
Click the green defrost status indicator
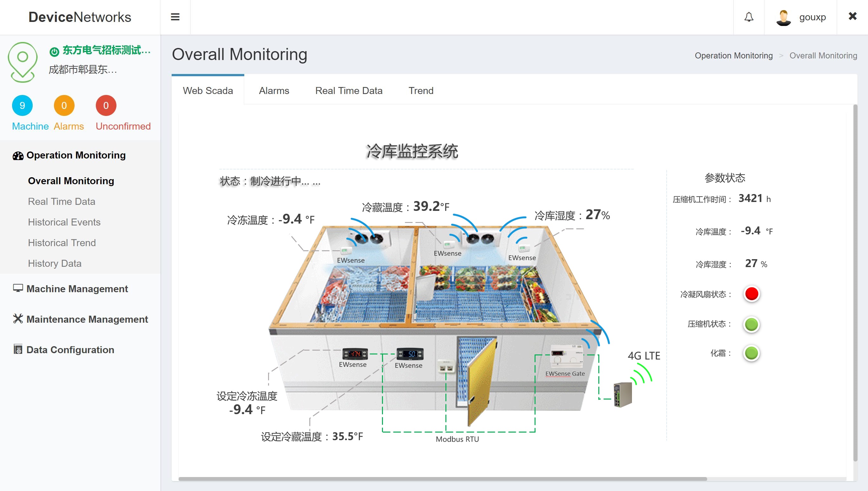(751, 353)
